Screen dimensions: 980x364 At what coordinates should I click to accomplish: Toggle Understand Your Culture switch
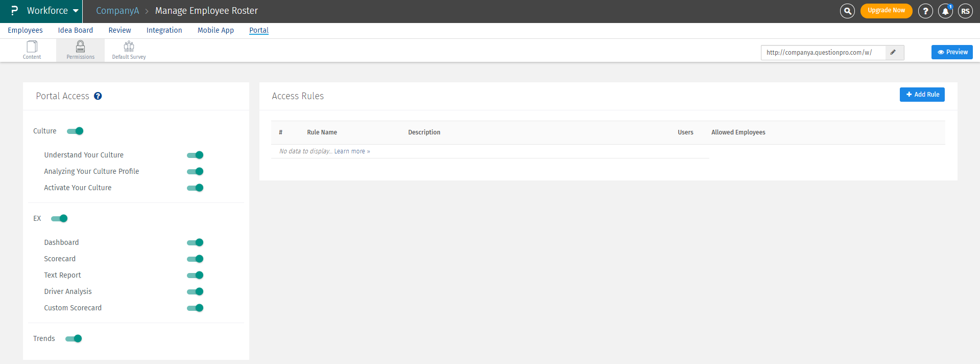[x=195, y=155]
